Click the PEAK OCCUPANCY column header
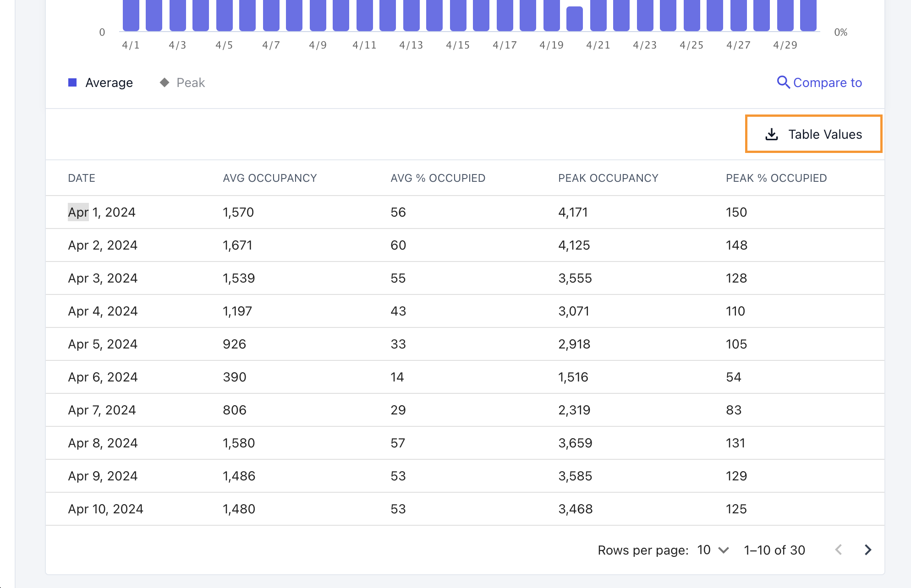 pyautogui.click(x=608, y=178)
